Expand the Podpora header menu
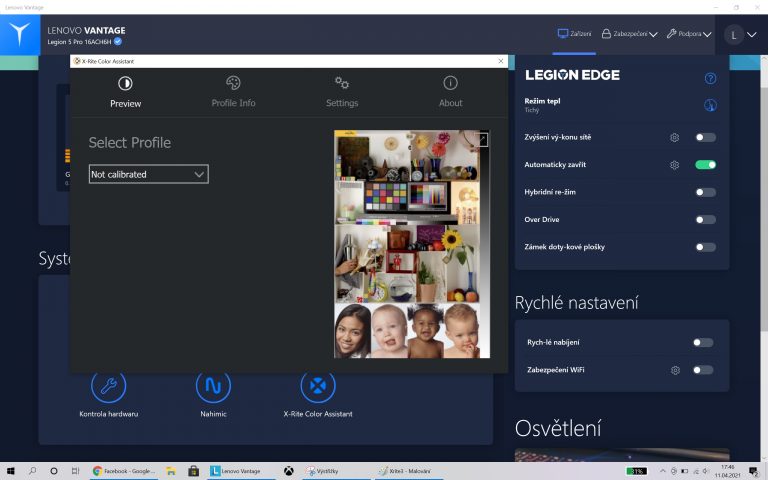Image resolution: width=768 pixels, height=480 pixels. 688,34
